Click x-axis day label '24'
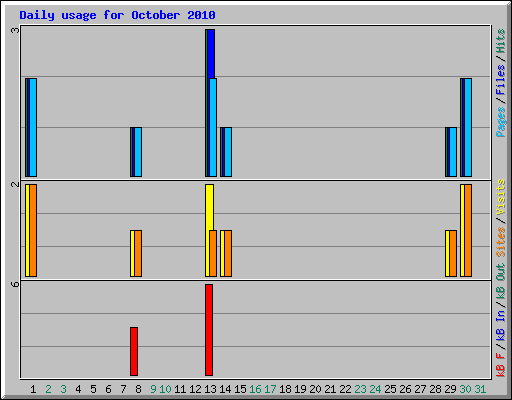This screenshot has width=512, height=400. [375, 389]
